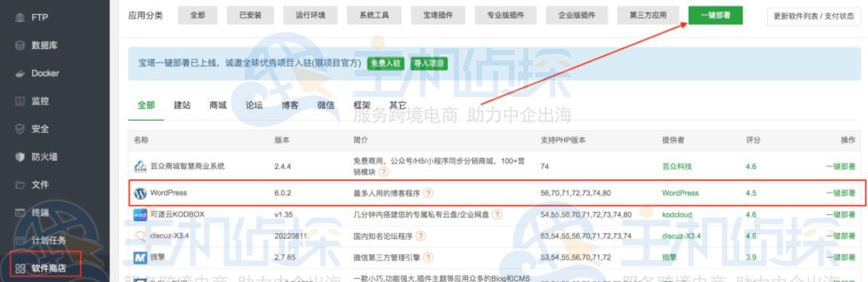This screenshot has width=868, height=282.
Task: Click version v1.35 in KODBOX row
Action: pyautogui.click(x=283, y=214)
